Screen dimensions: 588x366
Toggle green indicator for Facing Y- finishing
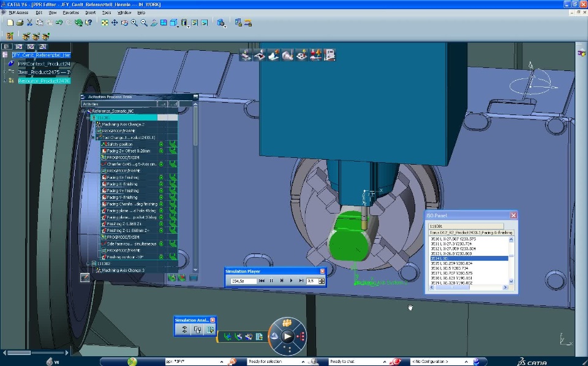pyautogui.click(x=161, y=198)
